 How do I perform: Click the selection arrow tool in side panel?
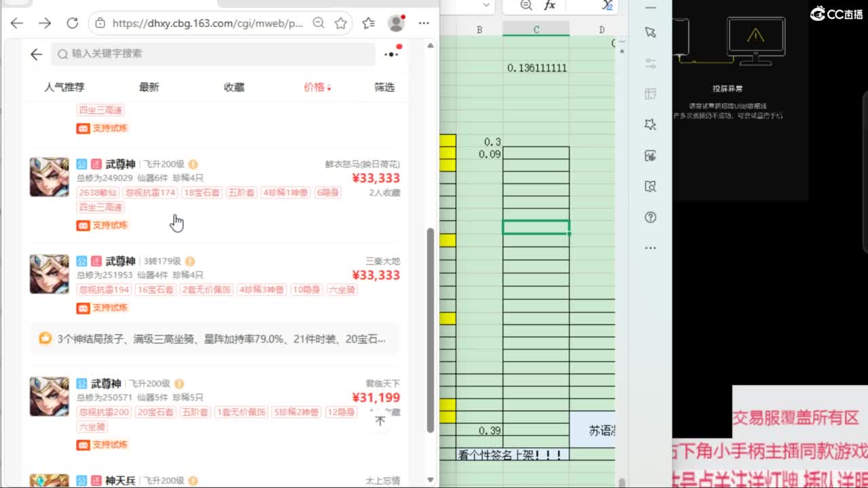[x=650, y=33]
